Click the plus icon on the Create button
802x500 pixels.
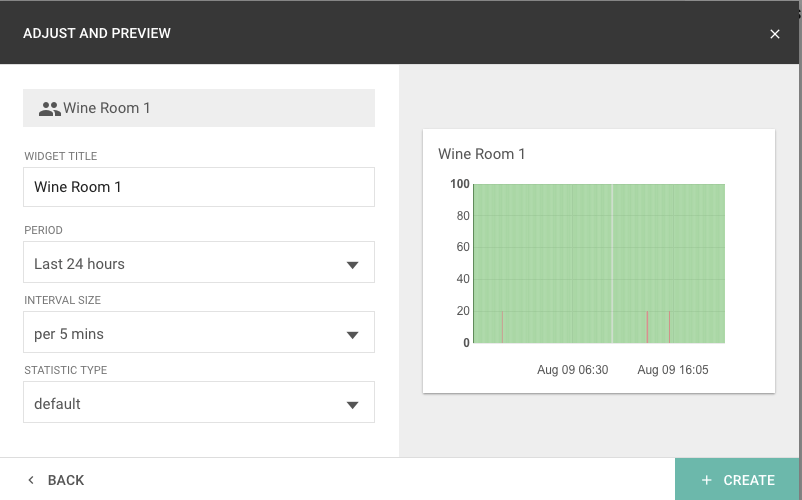[707, 480]
